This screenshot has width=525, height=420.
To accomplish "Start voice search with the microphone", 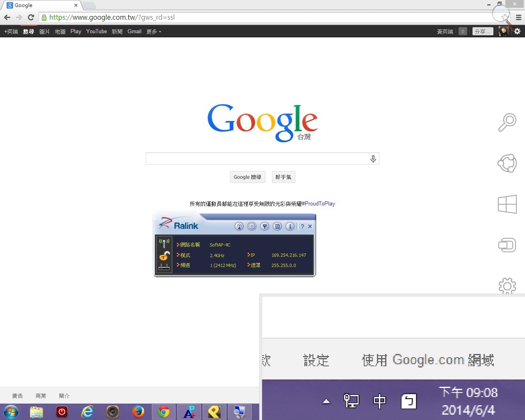I will 373,159.
